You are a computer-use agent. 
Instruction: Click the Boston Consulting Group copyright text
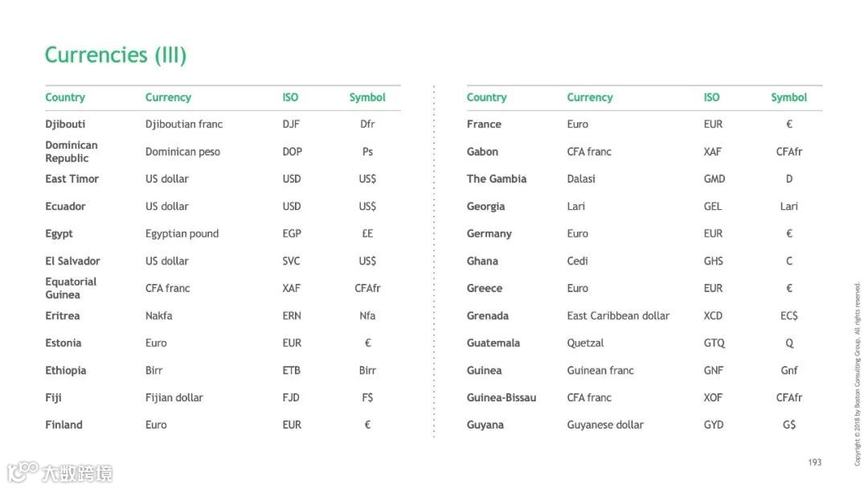(858, 374)
